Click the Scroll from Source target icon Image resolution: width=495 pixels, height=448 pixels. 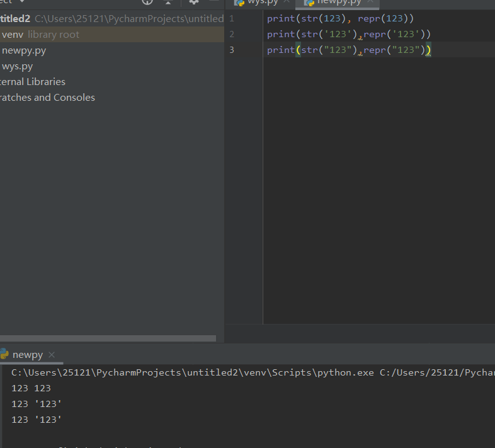click(147, 2)
